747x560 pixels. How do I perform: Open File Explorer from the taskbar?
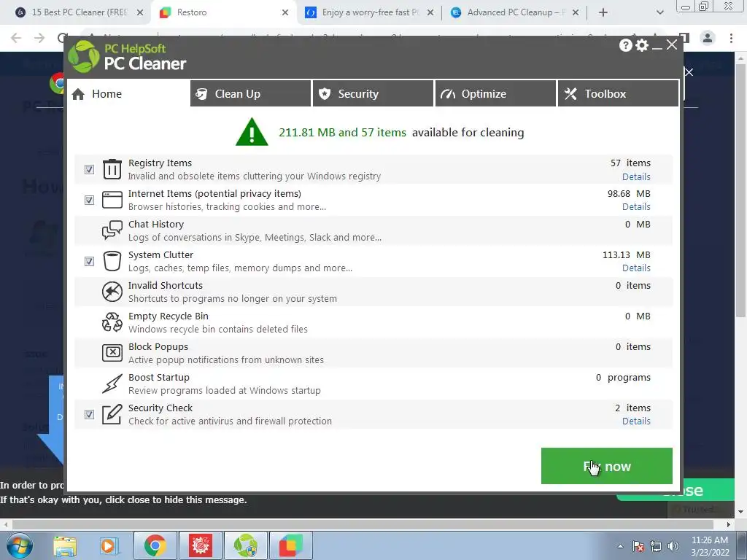click(65, 545)
